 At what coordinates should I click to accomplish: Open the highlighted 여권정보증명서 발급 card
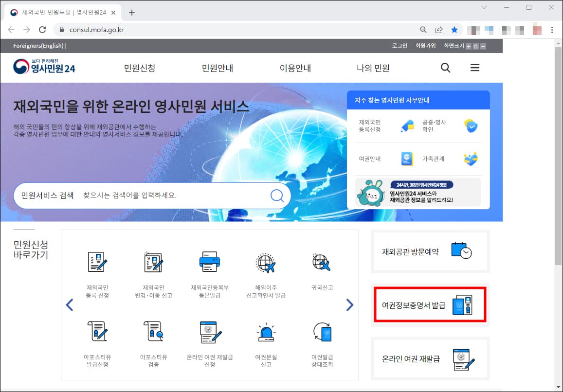point(430,305)
